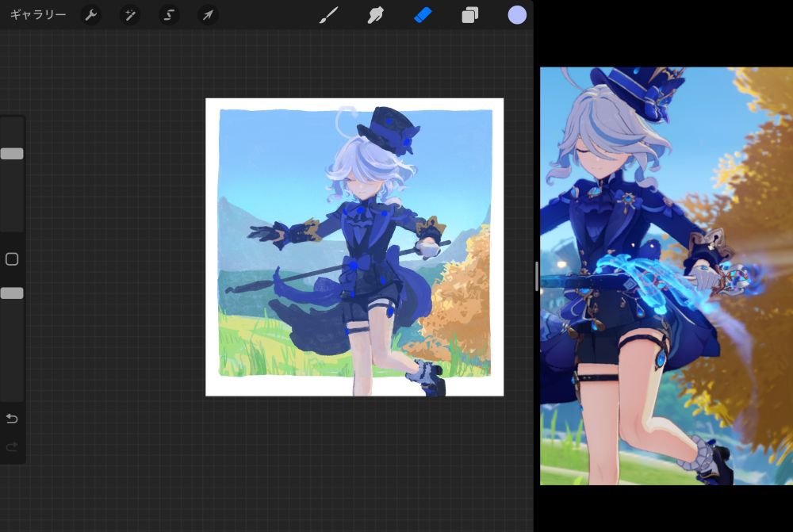Open the lavender color picker circle
Image resolution: width=793 pixels, height=532 pixels.
(x=517, y=15)
